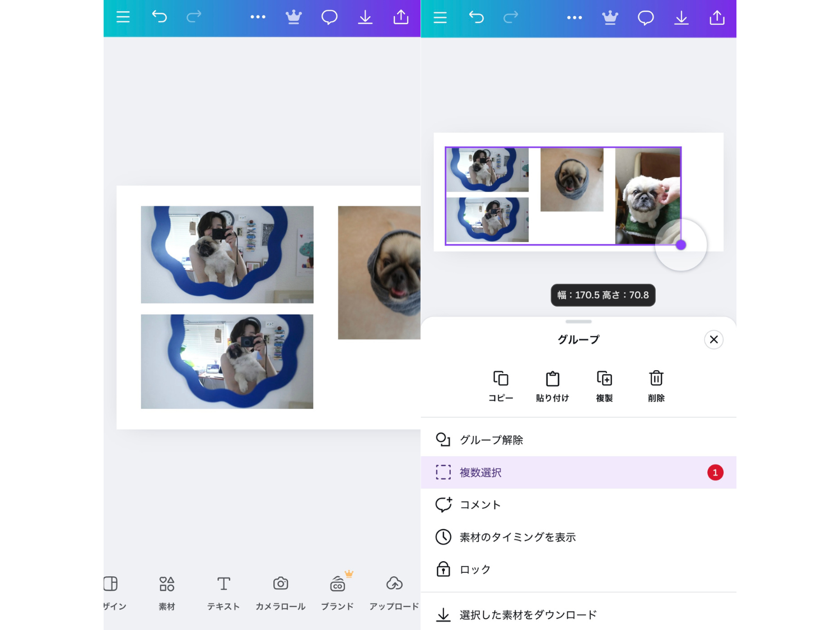The width and height of the screenshot is (840, 630).
Task: Delete the selected group
Action: (x=655, y=385)
